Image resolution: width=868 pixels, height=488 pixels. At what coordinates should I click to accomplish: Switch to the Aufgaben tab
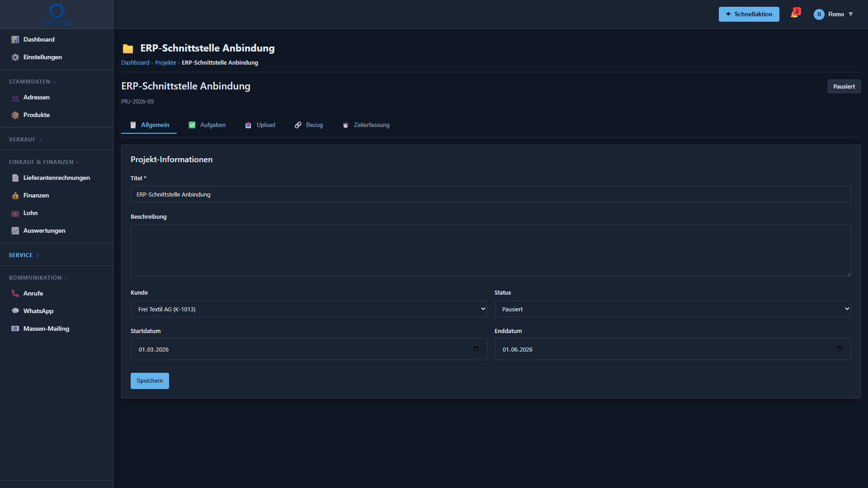(x=207, y=125)
